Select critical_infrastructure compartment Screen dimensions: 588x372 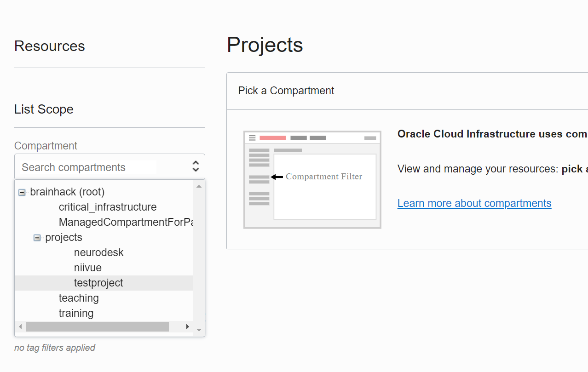pos(108,207)
